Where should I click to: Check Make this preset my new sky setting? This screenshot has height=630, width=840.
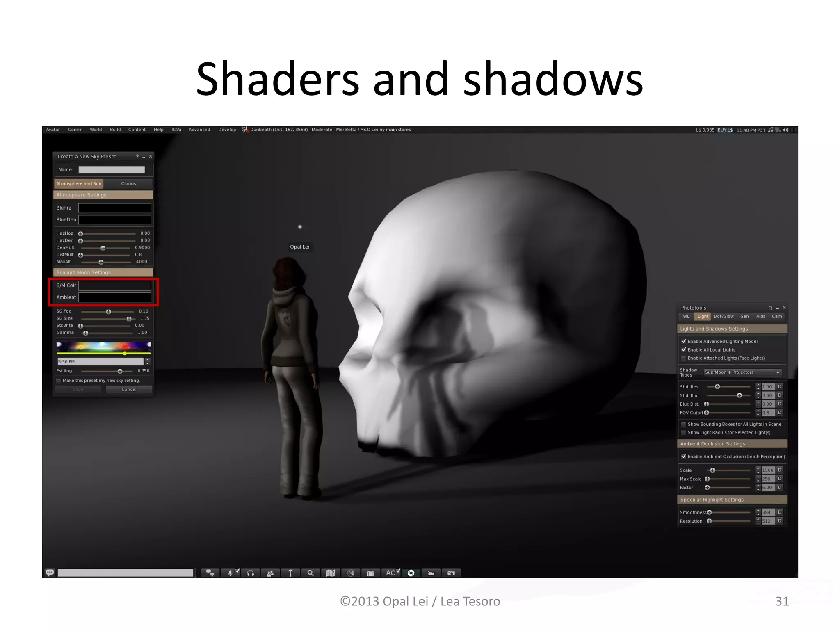[x=59, y=381]
